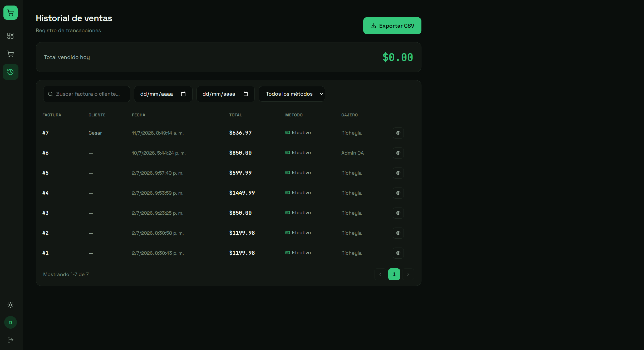Click invoice number #5
The height and width of the screenshot is (350, 644).
(46, 173)
